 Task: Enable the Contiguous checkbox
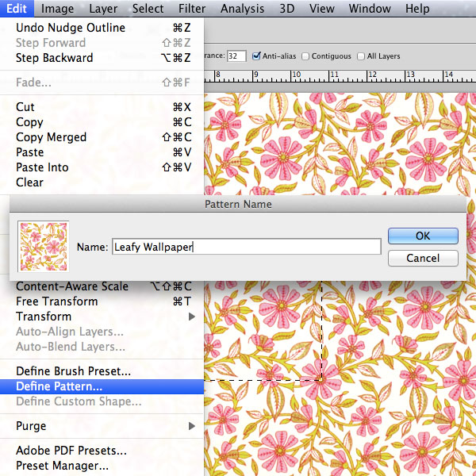point(305,56)
